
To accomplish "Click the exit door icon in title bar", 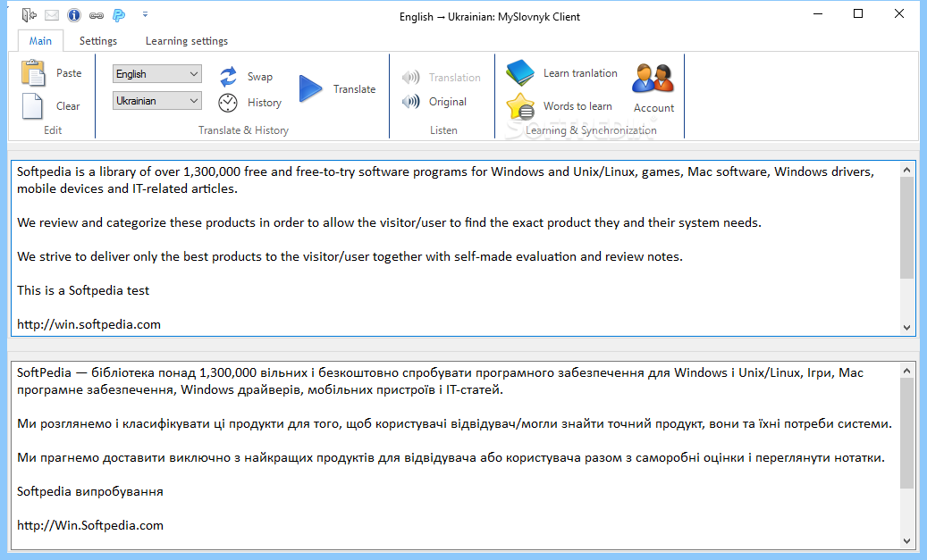I will point(29,15).
